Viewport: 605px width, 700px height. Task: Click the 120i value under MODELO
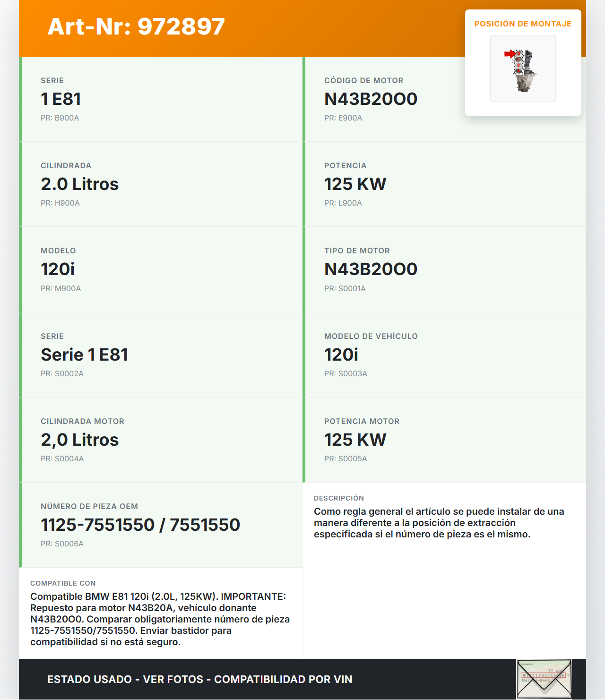coord(58,269)
